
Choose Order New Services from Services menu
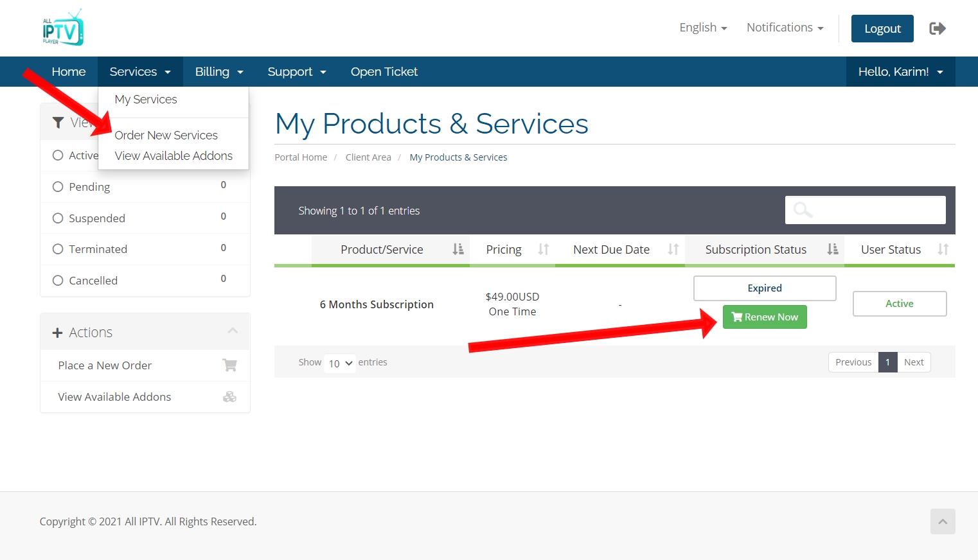point(166,135)
